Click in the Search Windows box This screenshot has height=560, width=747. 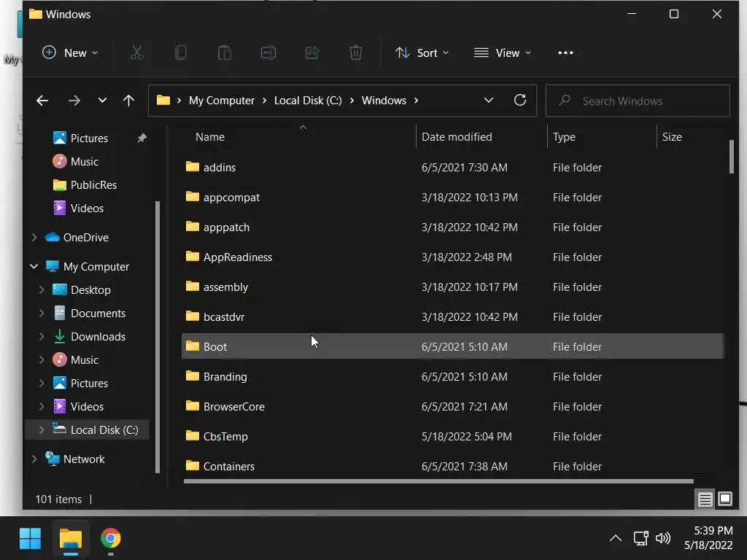tap(638, 101)
